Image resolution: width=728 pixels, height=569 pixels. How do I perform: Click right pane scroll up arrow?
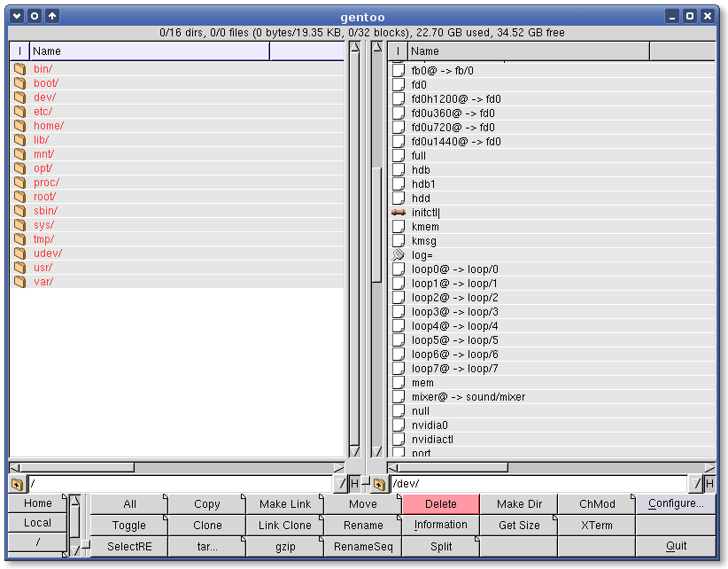(x=377, y=47)
